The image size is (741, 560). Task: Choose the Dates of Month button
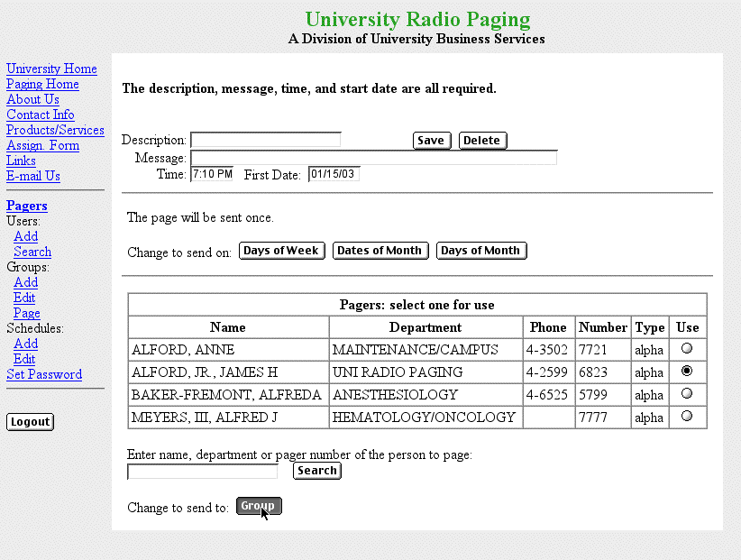(380, 251)
